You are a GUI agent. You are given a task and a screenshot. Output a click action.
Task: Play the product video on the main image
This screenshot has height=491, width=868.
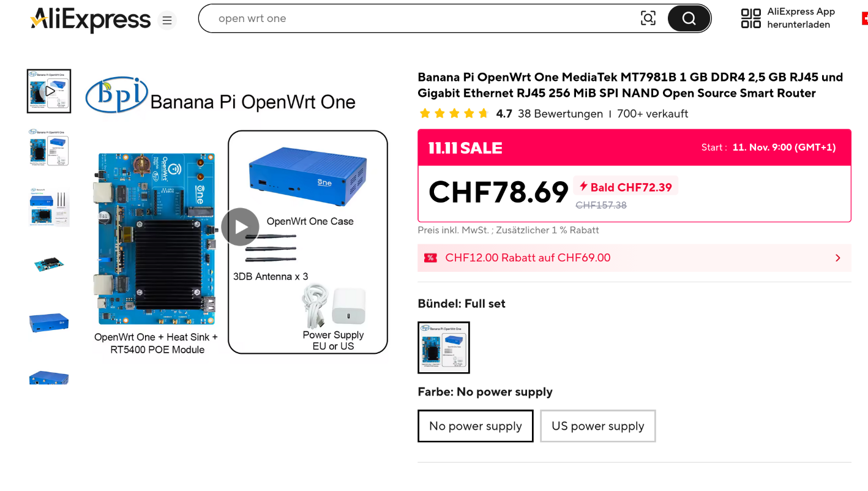[240, 227]
